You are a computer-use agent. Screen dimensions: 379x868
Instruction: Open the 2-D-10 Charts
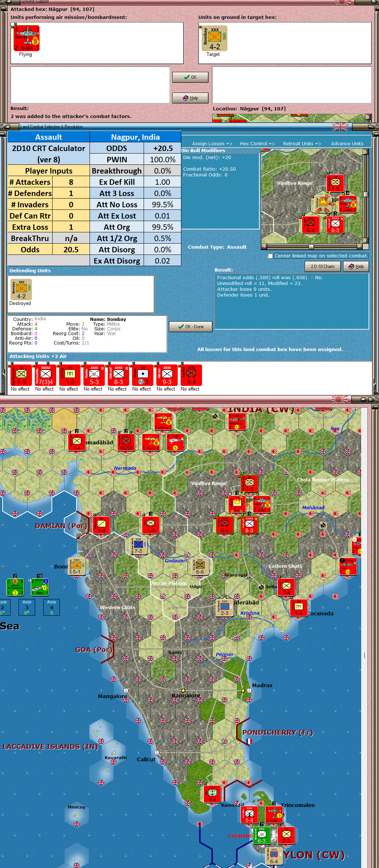tap(323, 266)
